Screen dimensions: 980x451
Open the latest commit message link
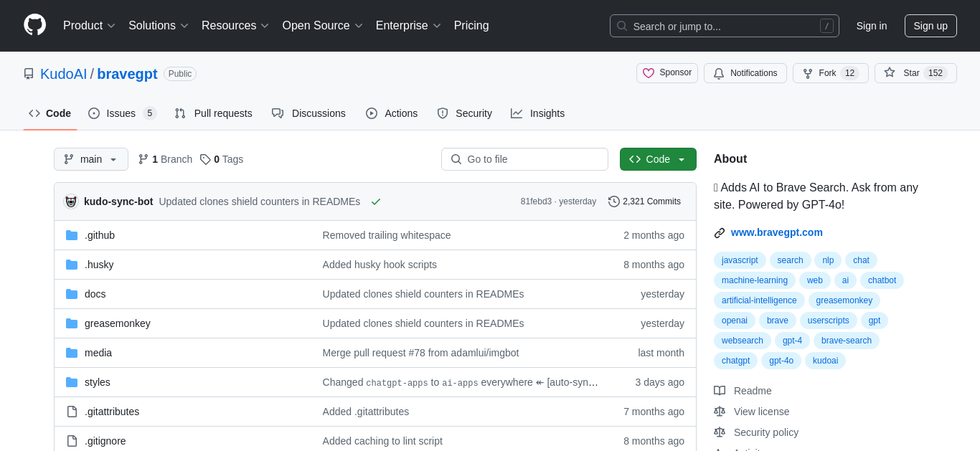click(x=260, y=201)
